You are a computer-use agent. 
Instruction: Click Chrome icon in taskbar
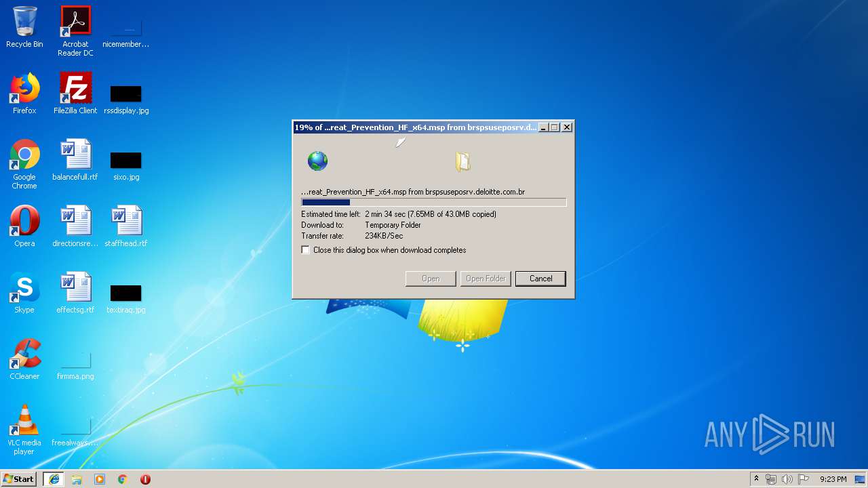click(x=123, y=479)
